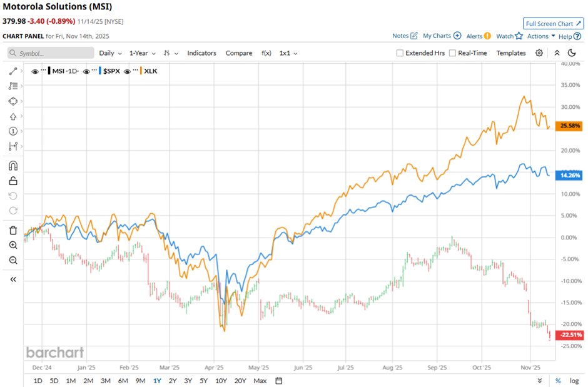The image size is (588, 387).
Task: Open the 1-Year period dropdown
Action: (143, 53)
